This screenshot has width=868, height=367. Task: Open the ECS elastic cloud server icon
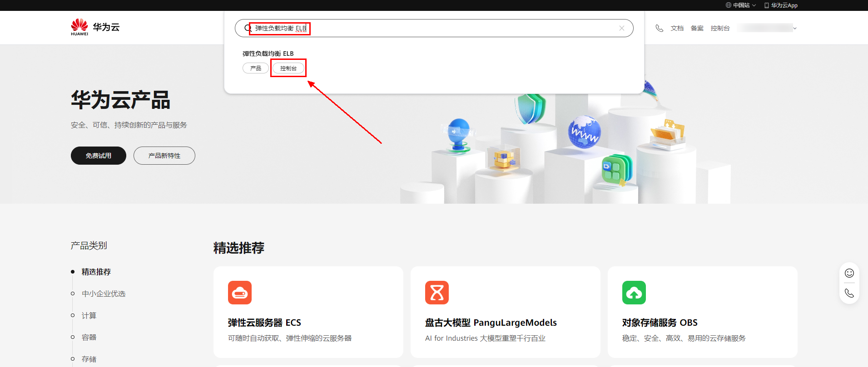(240, 293)
